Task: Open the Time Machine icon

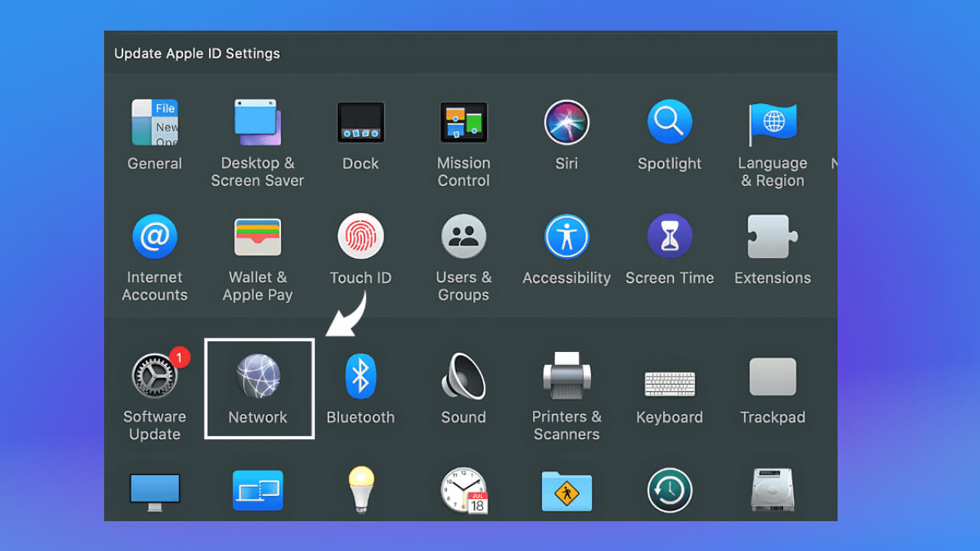Action: [669, 491]
